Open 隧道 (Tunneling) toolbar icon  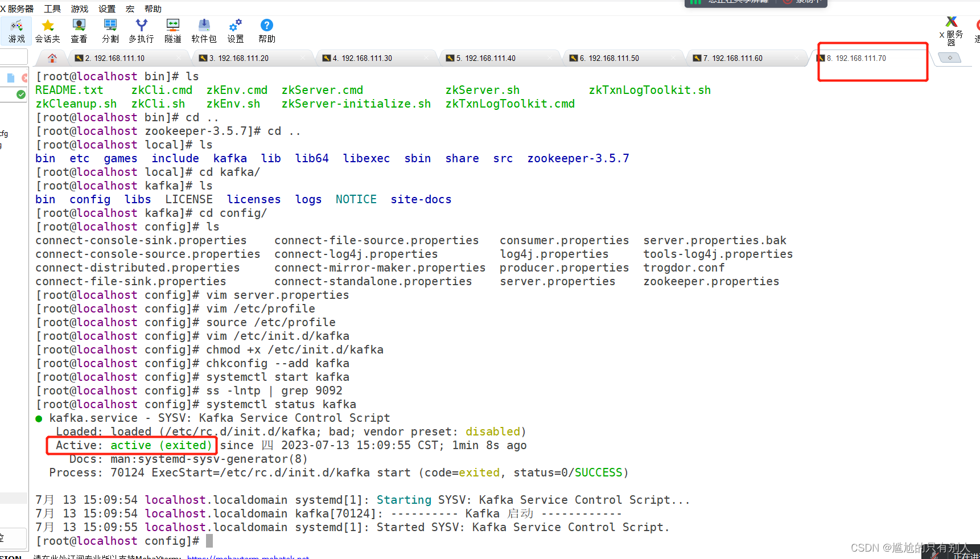tap(173, 31)
